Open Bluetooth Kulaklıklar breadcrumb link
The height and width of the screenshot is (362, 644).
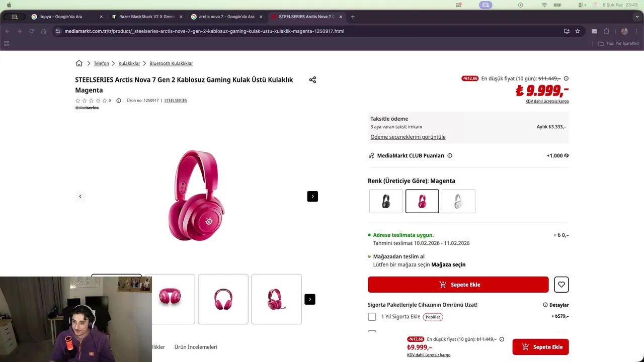171,63
